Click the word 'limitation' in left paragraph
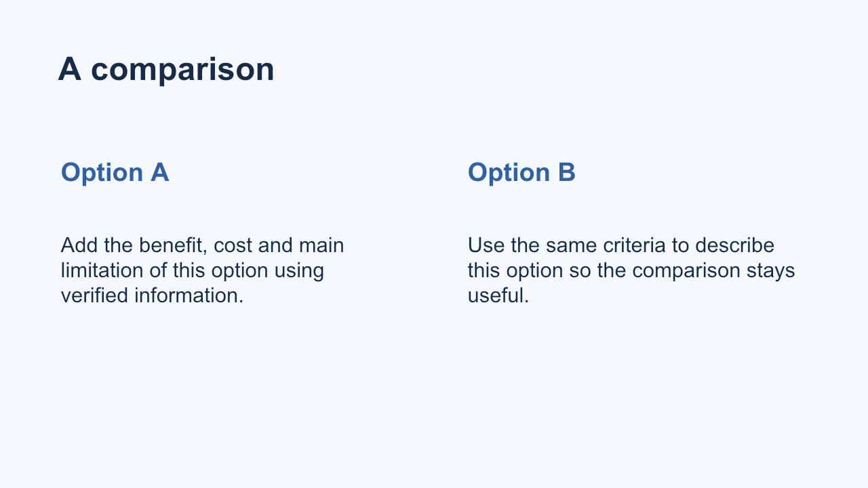868x488 pixels. [x=102, y=270]
